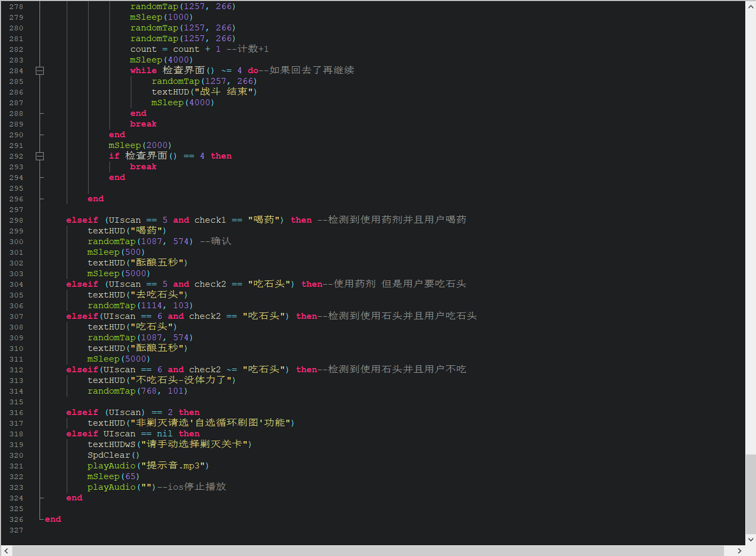Click 'mSleep(65)' on line 322
Image resolution: width=756 pixels, height=556 pixels.
click(113, 476)
